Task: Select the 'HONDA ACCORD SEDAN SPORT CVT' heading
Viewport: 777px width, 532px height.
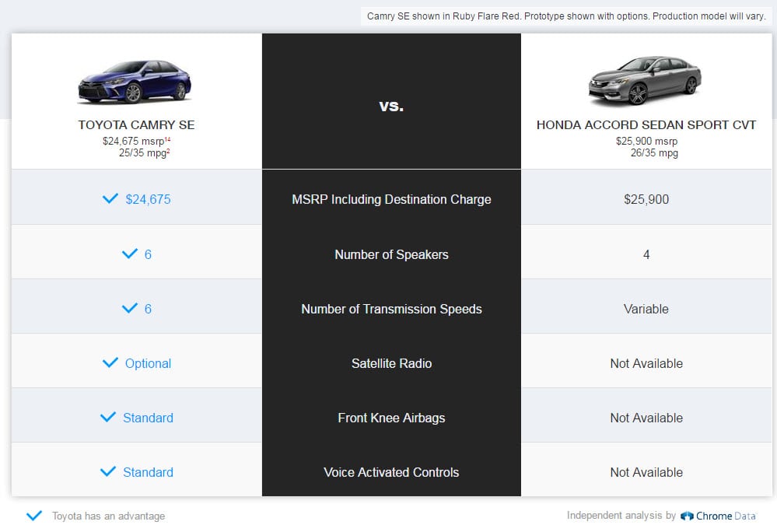Action: [x=646, y=124]
